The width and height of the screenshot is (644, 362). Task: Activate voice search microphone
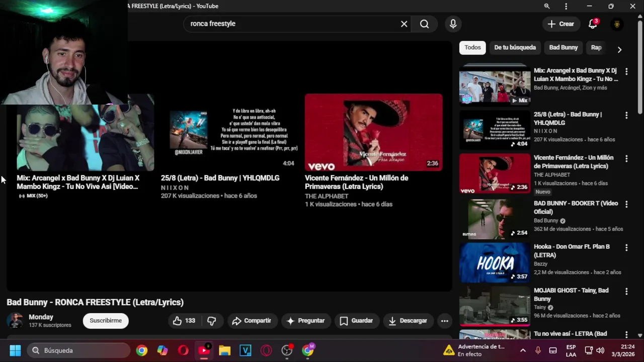click(x=453, y=24)
